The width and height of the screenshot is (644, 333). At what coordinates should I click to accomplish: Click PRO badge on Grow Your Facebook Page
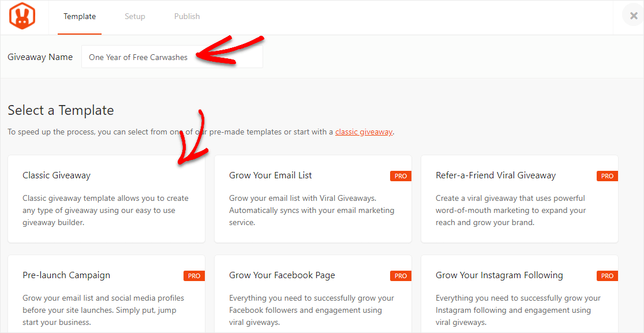coord(400,276)
